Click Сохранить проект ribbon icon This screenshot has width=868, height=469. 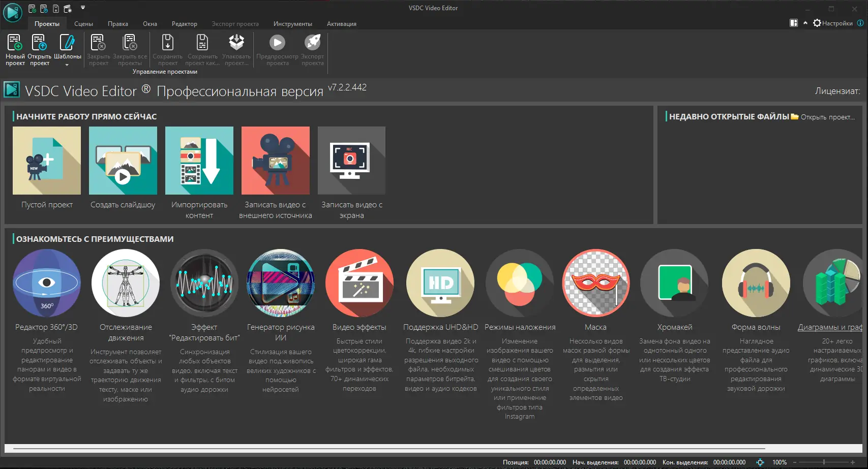(167, 42)
